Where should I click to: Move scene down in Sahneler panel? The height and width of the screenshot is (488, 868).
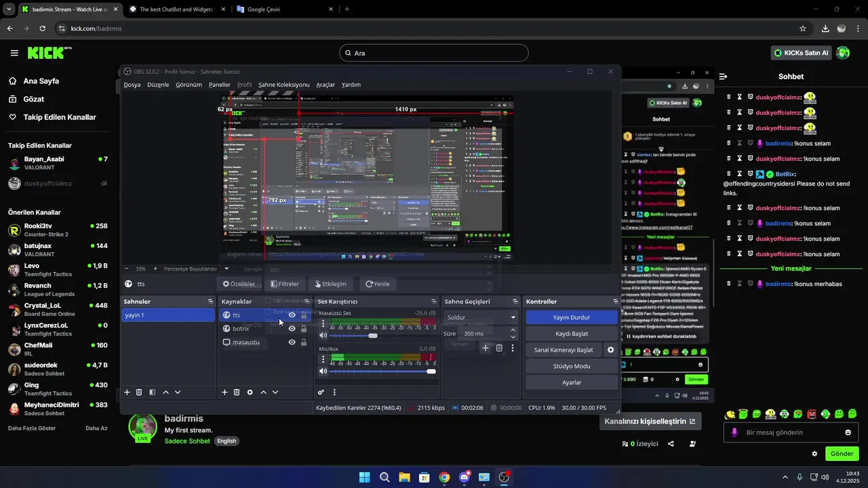[x=178, y=392]
